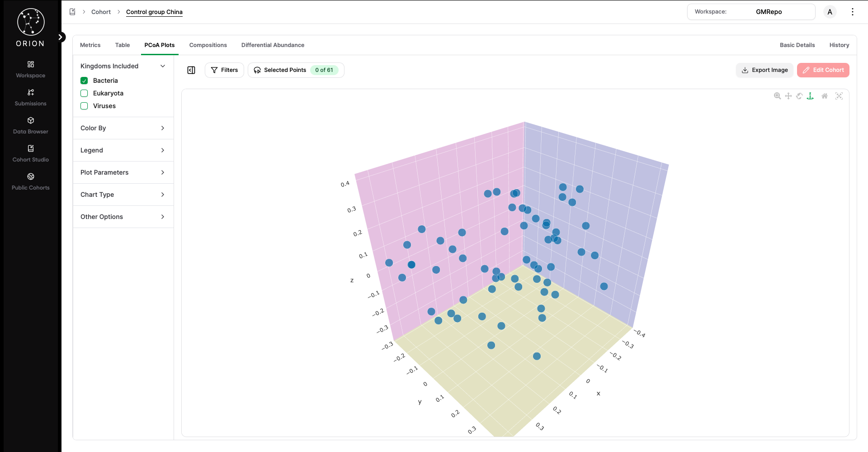Select the zoom tool on the plot toolbar
868x452 pixels.
[778, 96]
